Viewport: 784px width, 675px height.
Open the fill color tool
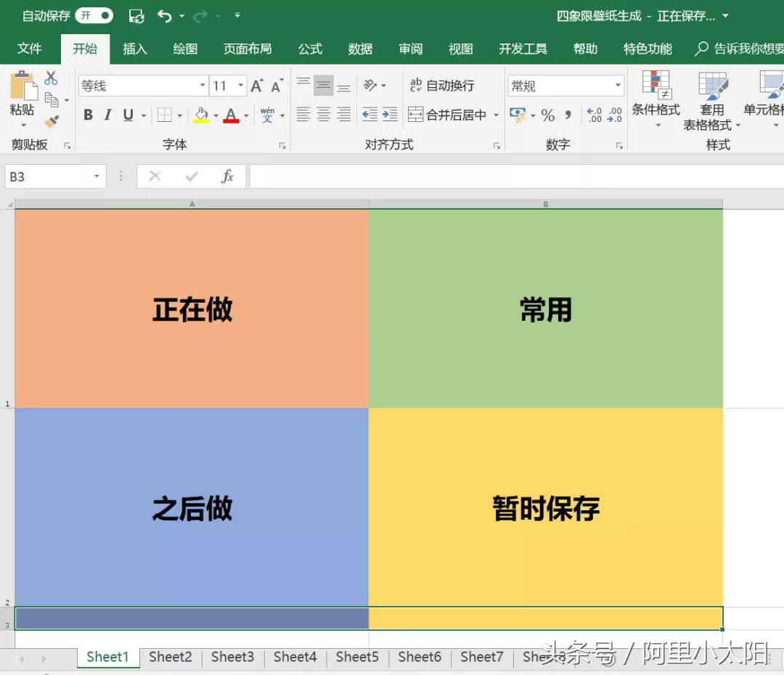click(202, 115)
